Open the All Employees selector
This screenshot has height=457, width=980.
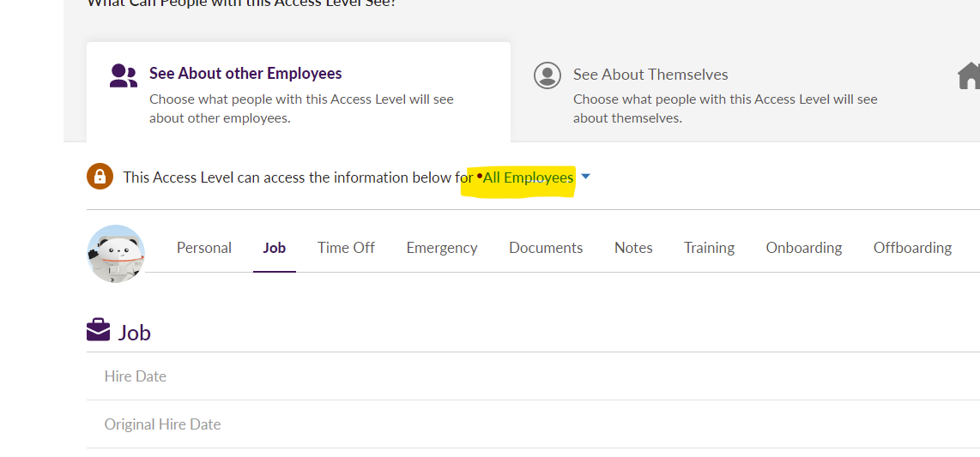click(x=528, y=177)
